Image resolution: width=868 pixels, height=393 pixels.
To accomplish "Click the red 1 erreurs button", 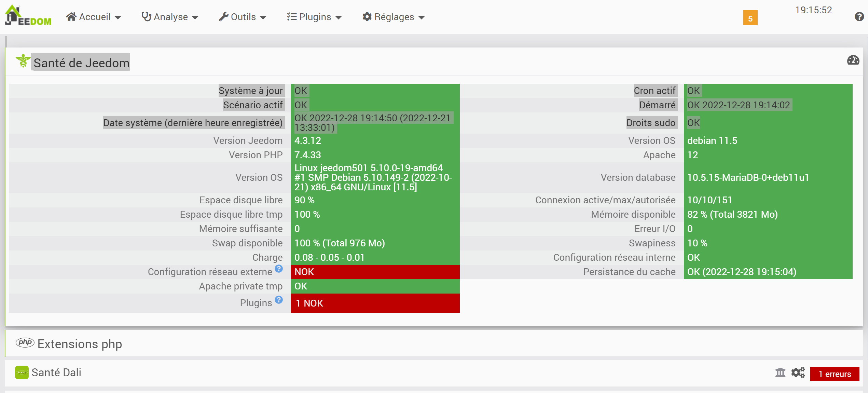I will 834,374.
